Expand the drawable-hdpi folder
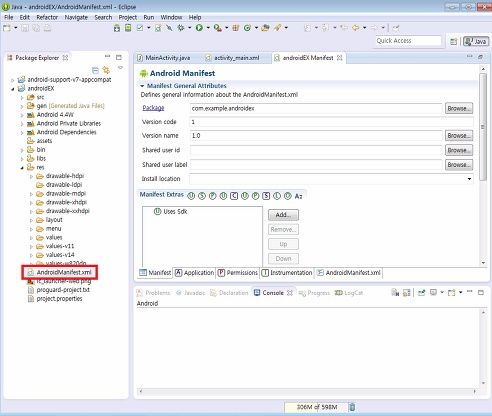 tap(31, 176)
